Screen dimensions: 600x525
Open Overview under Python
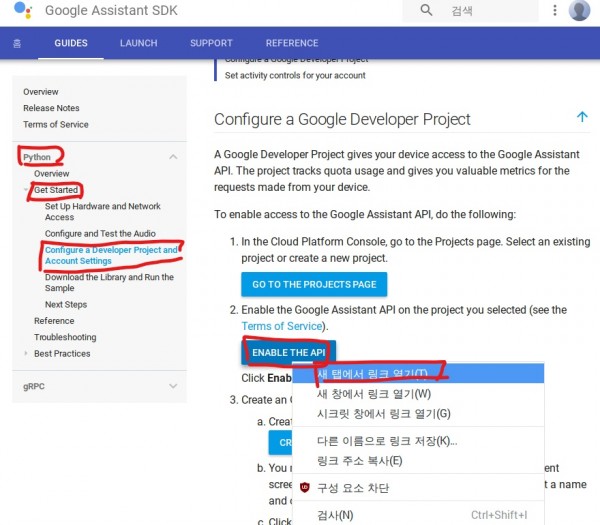coord(52,173)
